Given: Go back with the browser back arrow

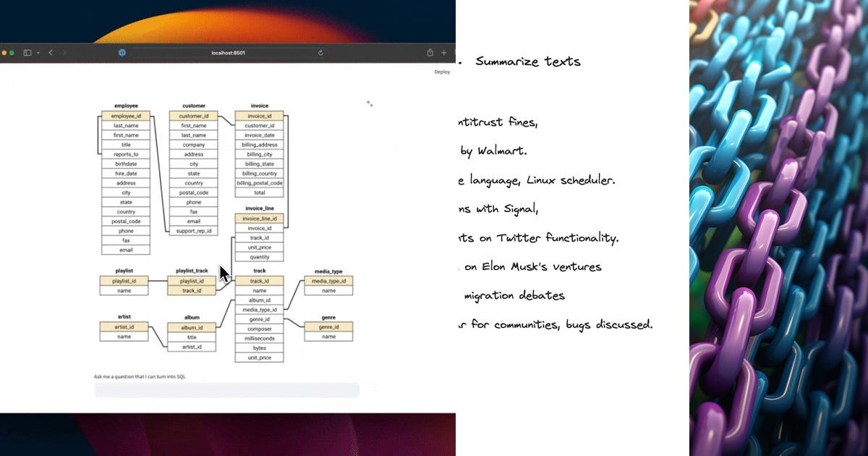Looking at the screenshot, I should [51, 53].
